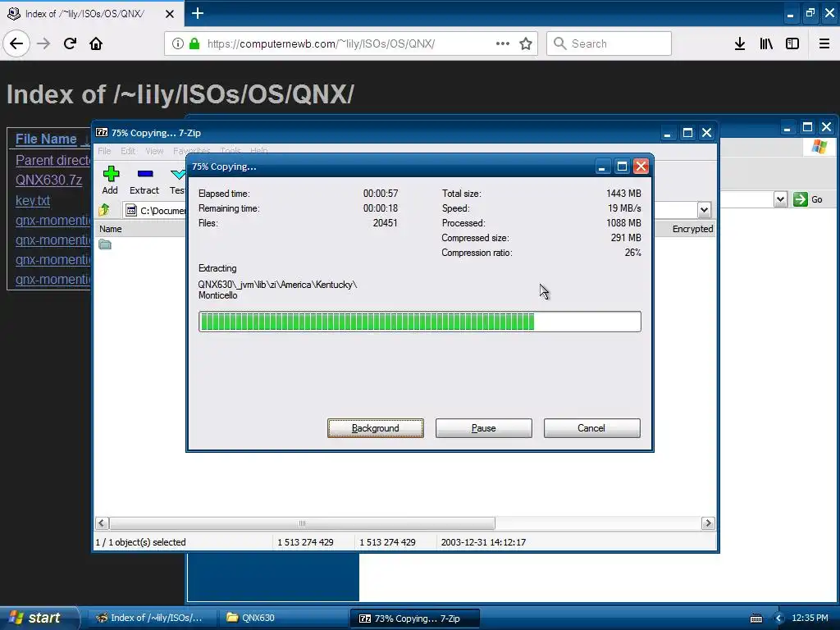Screen dimensions: 840x630
Task: Click the 7-Zip path field
Action: [x=155, y=210]
